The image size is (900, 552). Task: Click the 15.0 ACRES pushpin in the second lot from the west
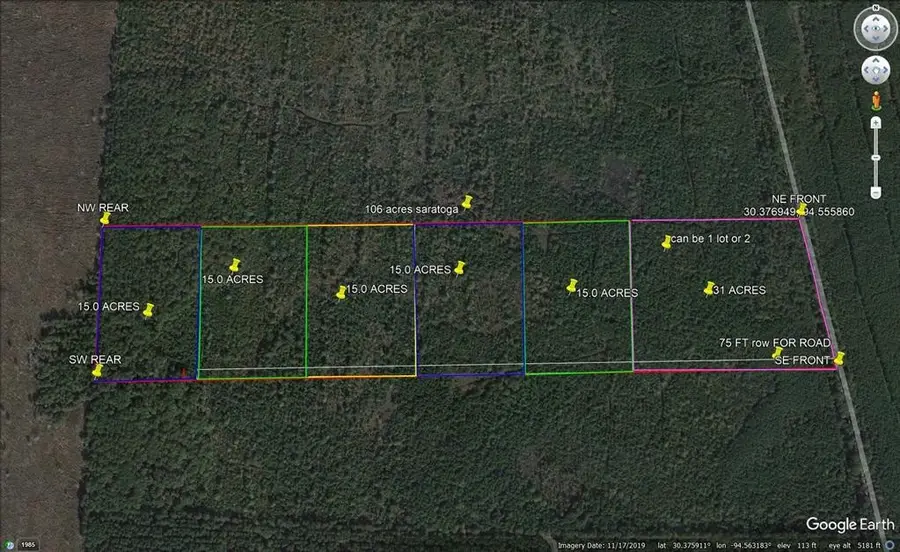pyautogui.click(x=235, y=265)
